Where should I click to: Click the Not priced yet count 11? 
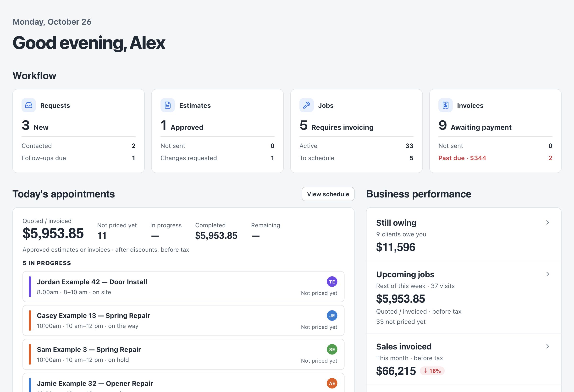[102, 235]
